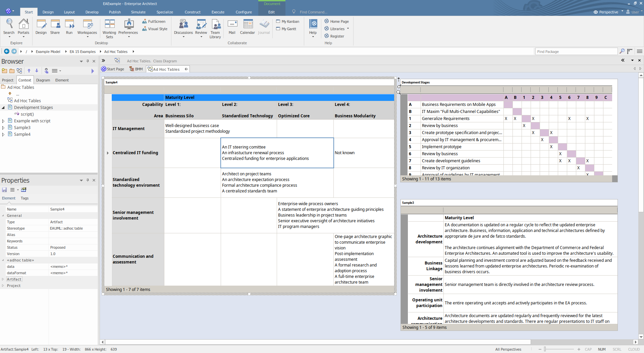The height and width of the screenshot is (353, 644).
Task: Open Mail from the Collaborate group
Action: click(x=232, y=26)
